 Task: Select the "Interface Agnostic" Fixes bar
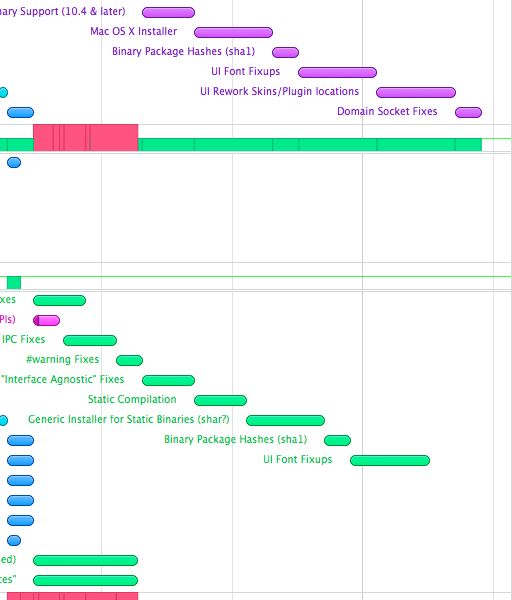pos(168,380)
